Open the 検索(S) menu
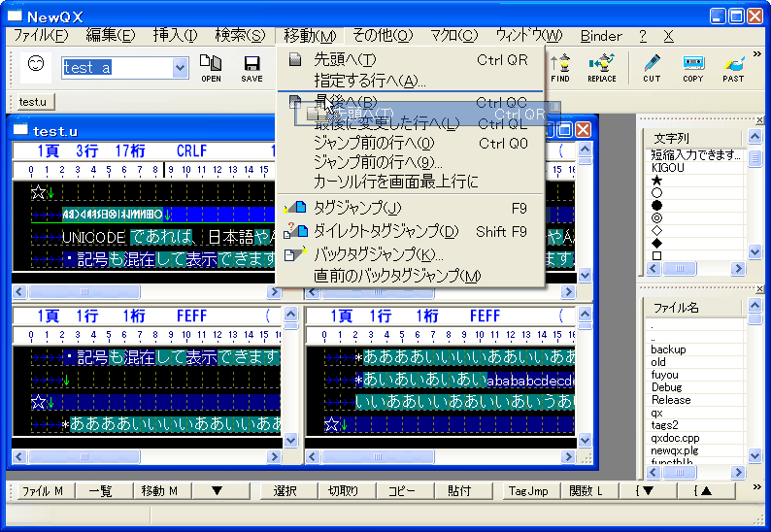Screen dimensions: 771x532 [x=240, y=35]
